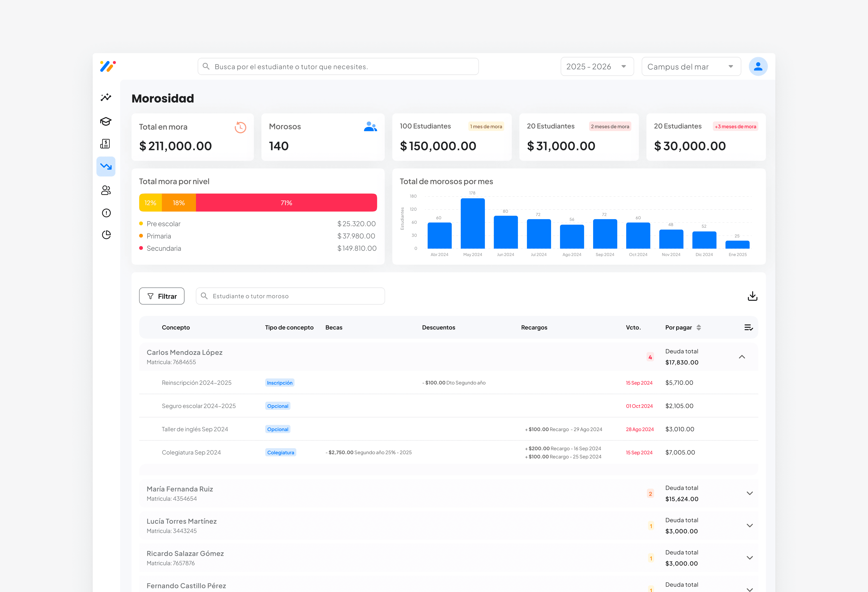Click the yellow 12% segment of level bar
Image resolution: width=868 pixels, height=592 pixels.
[x=150, y=203]
